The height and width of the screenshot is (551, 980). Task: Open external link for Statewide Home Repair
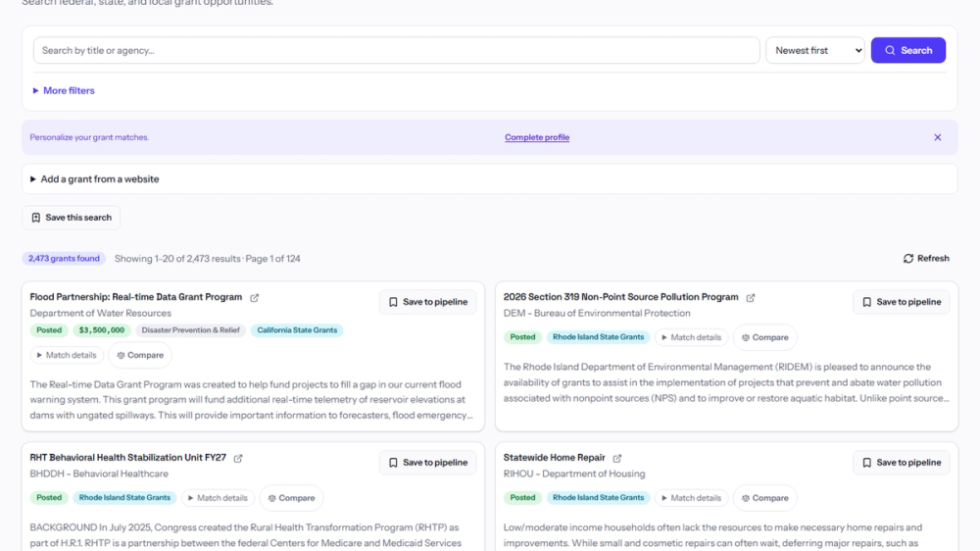point(617,459)
